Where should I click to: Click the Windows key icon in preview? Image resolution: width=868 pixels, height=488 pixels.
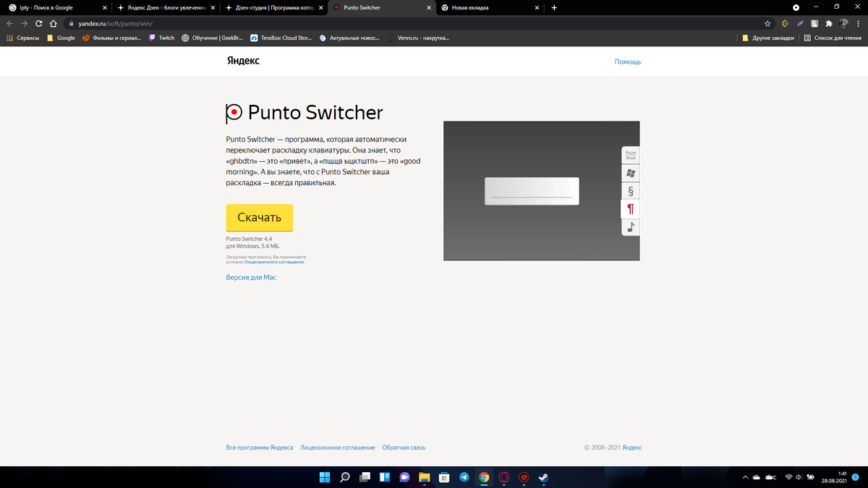[x=631, y=173]
